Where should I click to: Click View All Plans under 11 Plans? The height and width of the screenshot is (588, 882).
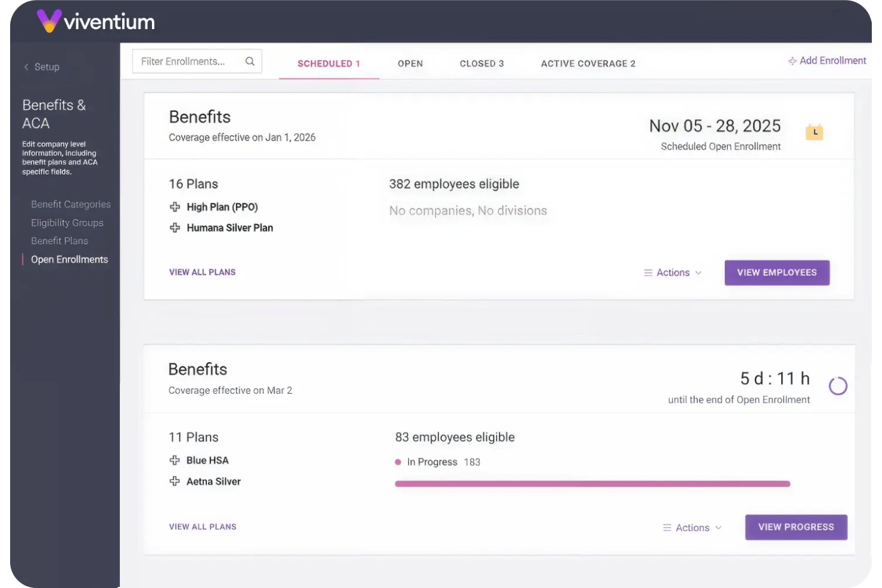(203, 527)
